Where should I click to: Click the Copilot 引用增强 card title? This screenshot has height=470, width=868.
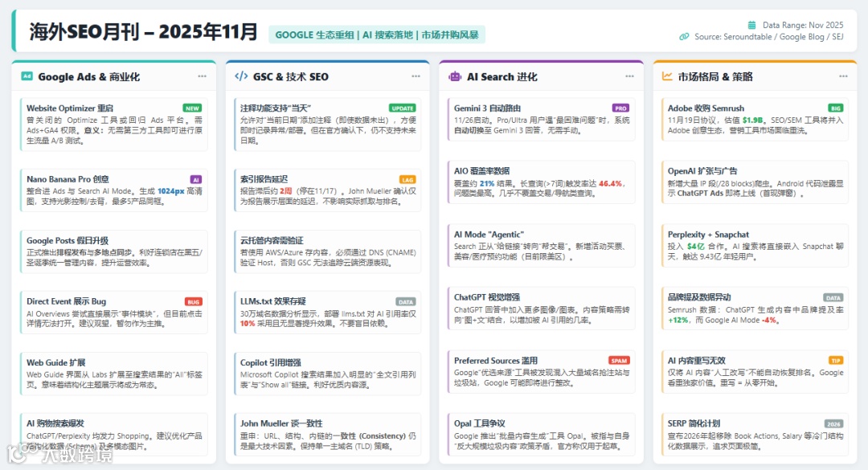click(x=271, y=362)
